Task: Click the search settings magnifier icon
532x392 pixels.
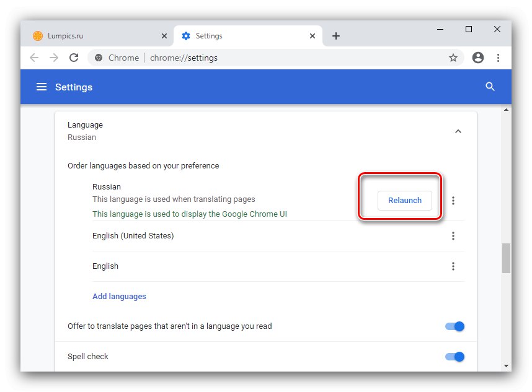Action: pos(490,87)
